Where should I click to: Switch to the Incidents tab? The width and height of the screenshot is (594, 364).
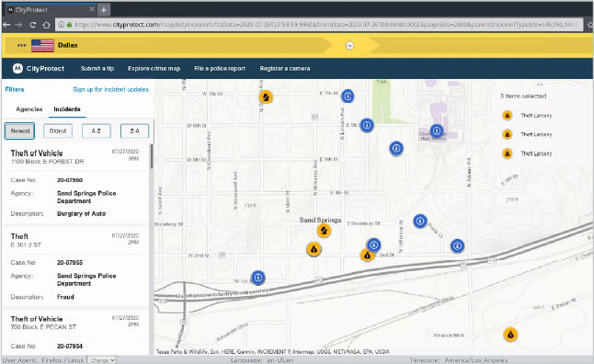click(x=67, y=109)
